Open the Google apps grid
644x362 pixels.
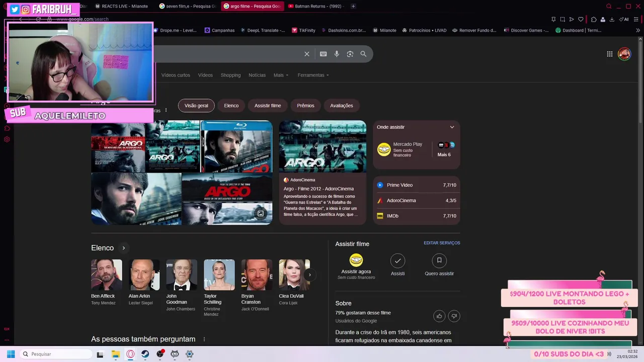tap(609, 54)
